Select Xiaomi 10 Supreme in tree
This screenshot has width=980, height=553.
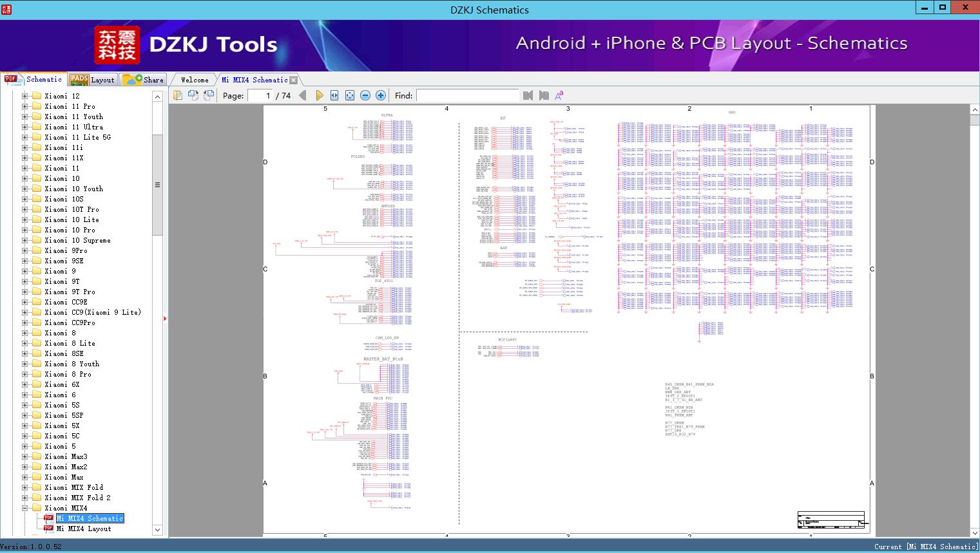coord(77,240)
